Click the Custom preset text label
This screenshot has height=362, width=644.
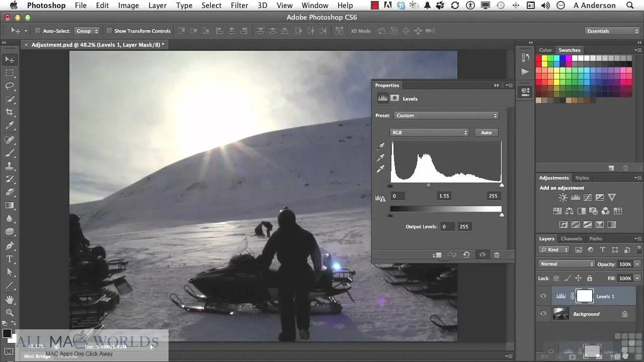(x=406, y=115)
